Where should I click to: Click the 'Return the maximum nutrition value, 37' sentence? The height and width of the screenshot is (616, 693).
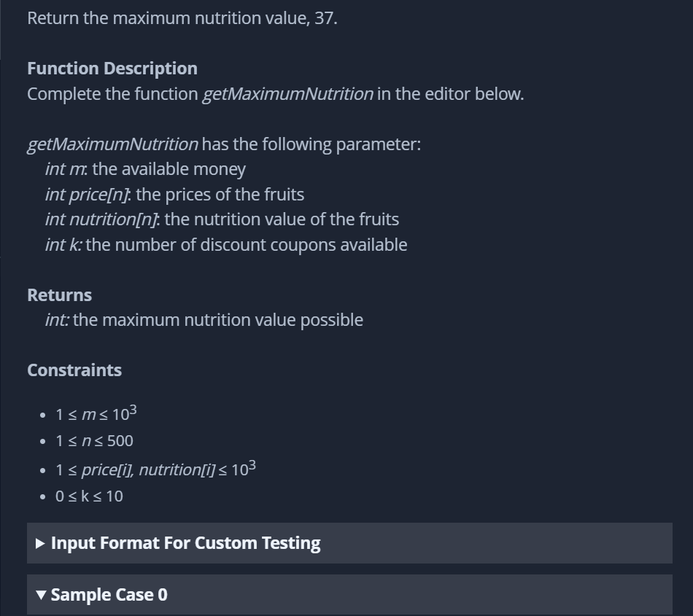click(182, 18)
